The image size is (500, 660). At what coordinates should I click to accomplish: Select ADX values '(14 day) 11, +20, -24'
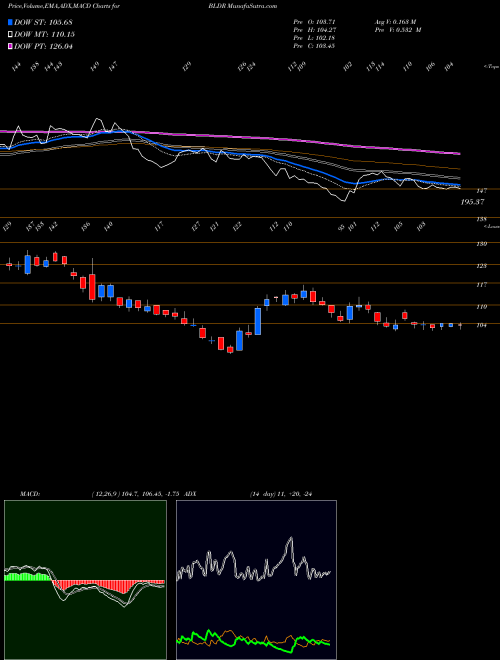click(282, 494)
